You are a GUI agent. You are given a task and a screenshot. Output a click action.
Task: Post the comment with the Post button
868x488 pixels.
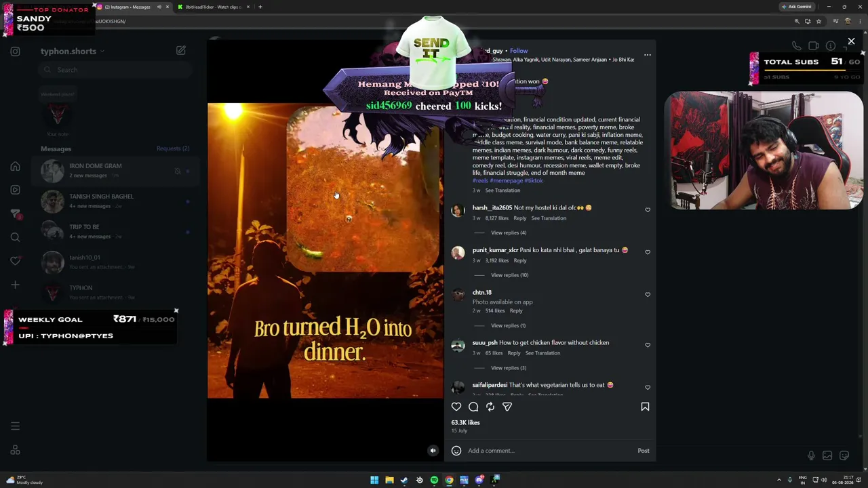[644, 451]
